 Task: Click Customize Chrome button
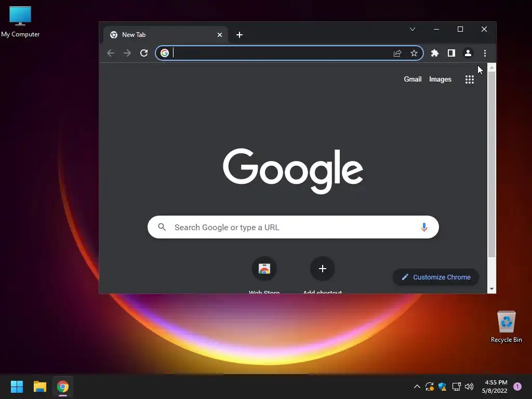(x=436, y=277)
